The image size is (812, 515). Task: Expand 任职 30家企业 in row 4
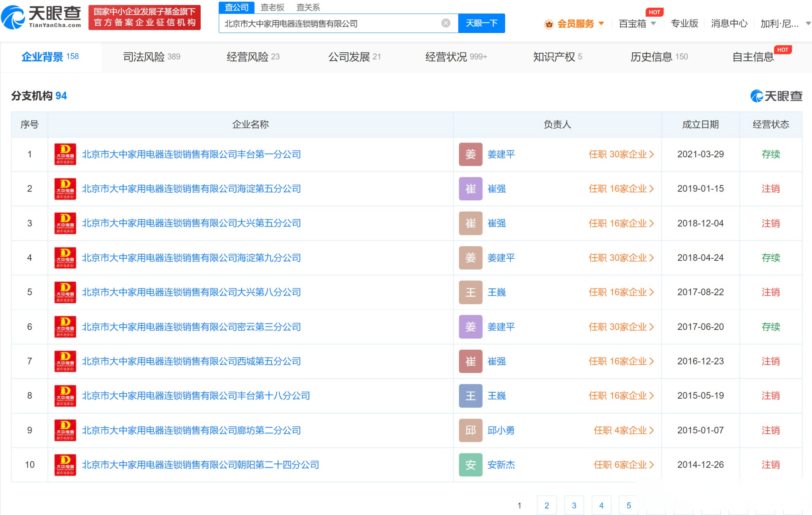click(621, 258)
